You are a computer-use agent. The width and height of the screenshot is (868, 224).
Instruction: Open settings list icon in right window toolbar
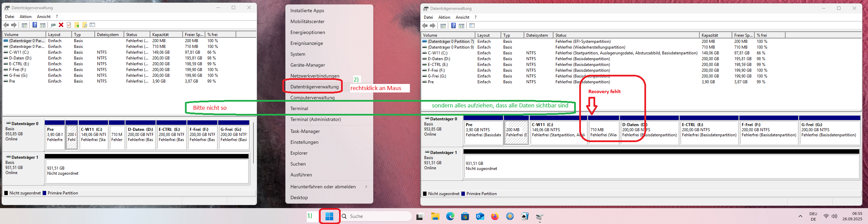pos(472,25)
